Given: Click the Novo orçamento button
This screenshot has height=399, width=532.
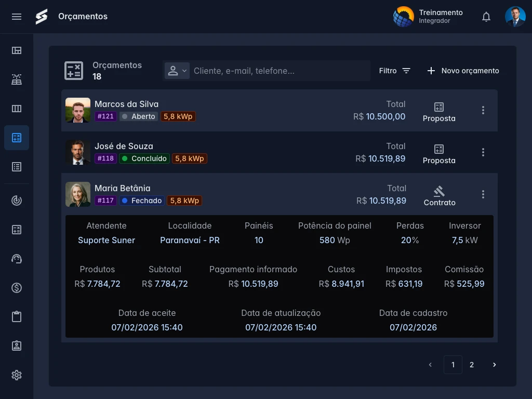Looking at the screenshot, I should click(463, 71).
